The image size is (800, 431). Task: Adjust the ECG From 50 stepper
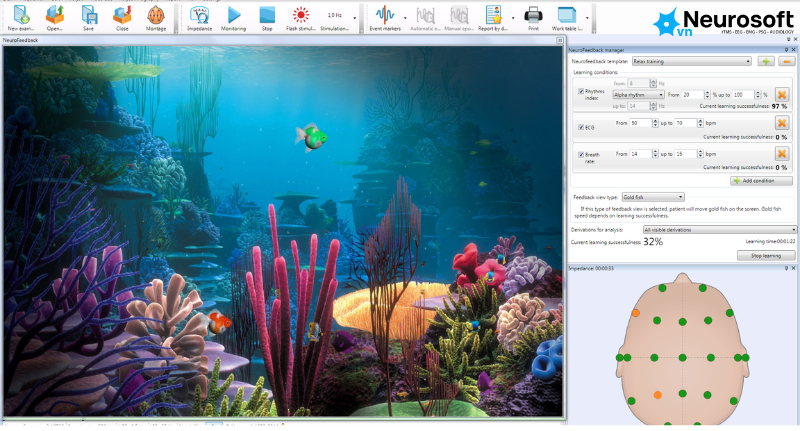(x=655, y=123)
